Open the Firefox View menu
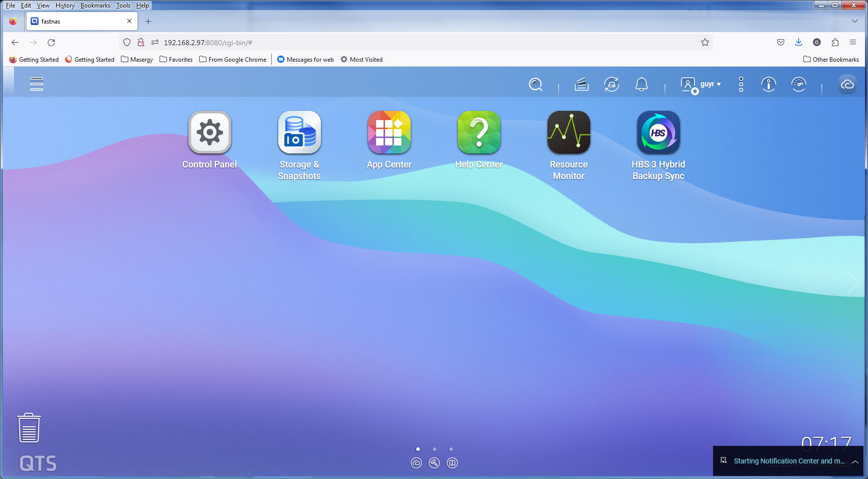This screenshot has width=868, height=479. coord(43,6)
